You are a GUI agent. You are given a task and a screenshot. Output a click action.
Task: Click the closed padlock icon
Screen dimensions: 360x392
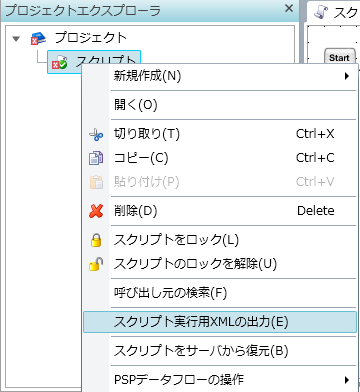pos(96,240)
